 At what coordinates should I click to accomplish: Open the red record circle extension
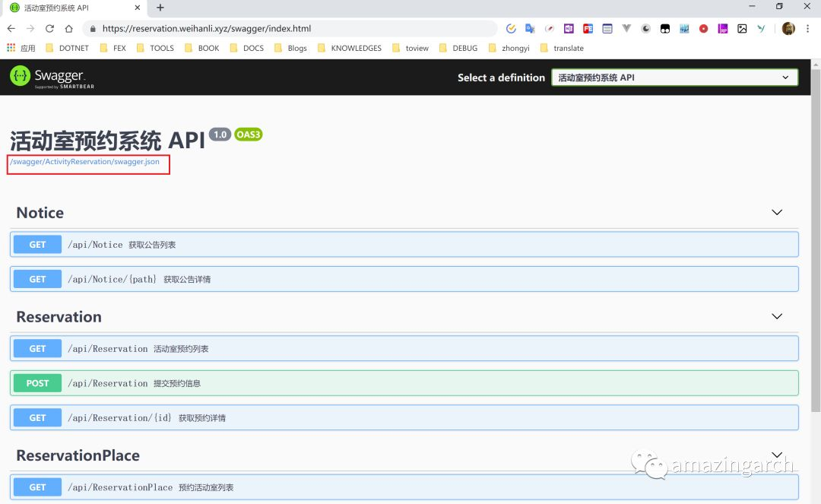704,29
